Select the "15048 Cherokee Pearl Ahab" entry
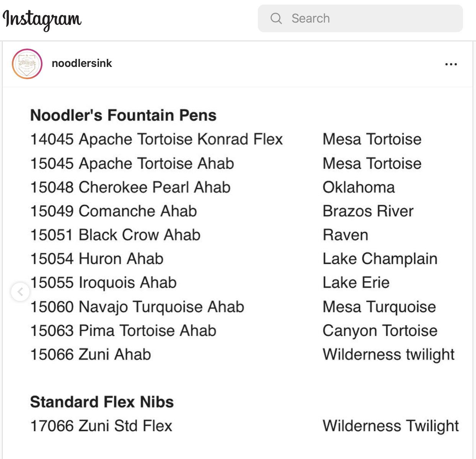The height and width of the screenshot is (459, 476). (x=130, y=187)
